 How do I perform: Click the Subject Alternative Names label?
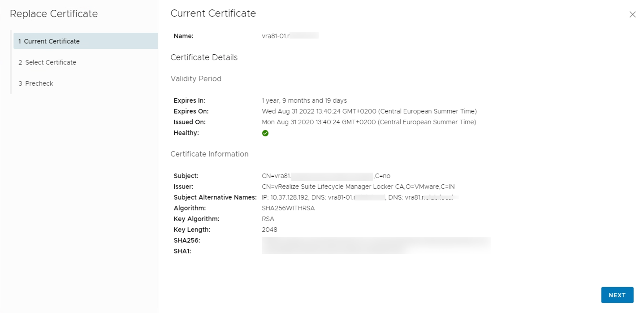pos(215,197)
